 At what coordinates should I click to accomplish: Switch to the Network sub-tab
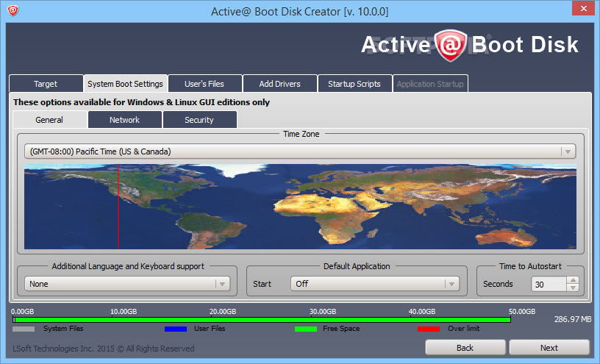(124, 119)
